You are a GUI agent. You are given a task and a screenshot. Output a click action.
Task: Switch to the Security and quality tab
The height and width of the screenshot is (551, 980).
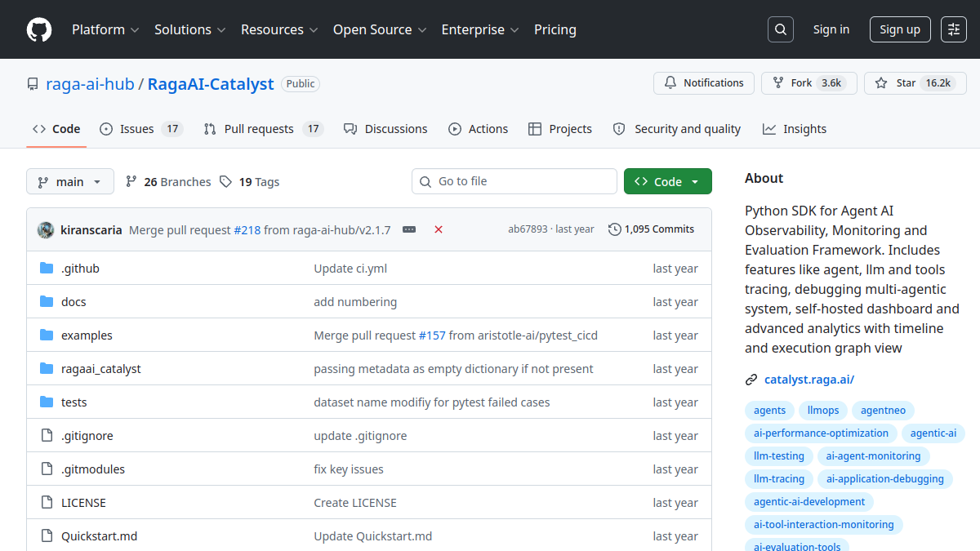pyautogui.click(x=677, y=129)
